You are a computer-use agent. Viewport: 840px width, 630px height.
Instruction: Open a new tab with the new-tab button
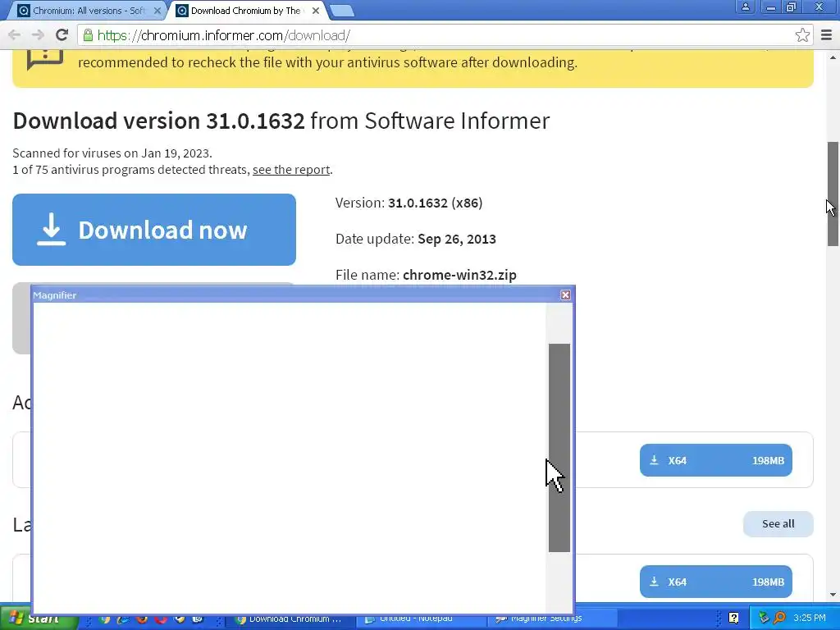tap(341, 11)
